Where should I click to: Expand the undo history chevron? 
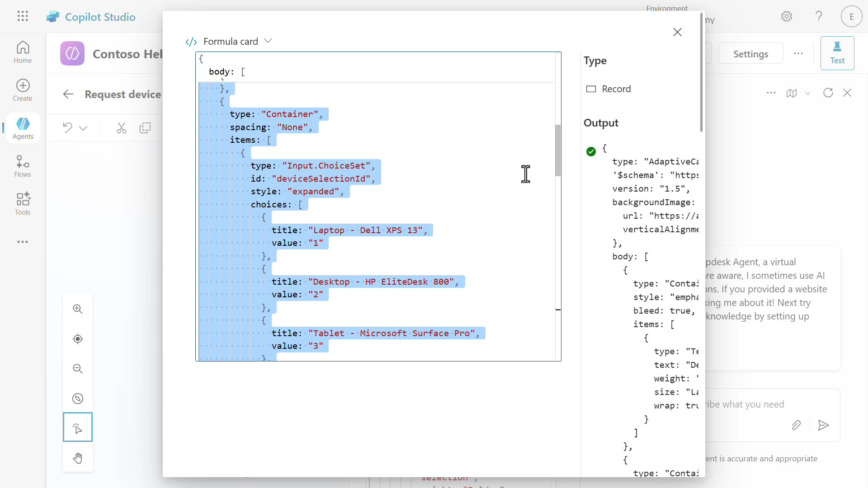click(x=84, y=128)
